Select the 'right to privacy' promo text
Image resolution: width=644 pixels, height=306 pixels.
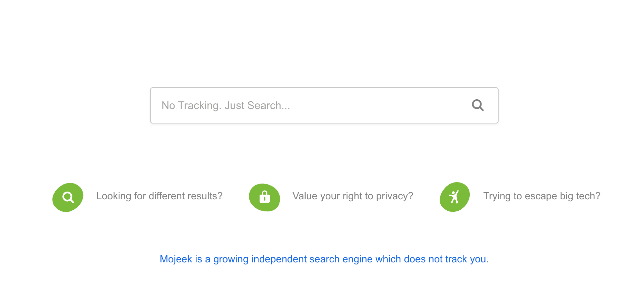[x=353, y=196]
